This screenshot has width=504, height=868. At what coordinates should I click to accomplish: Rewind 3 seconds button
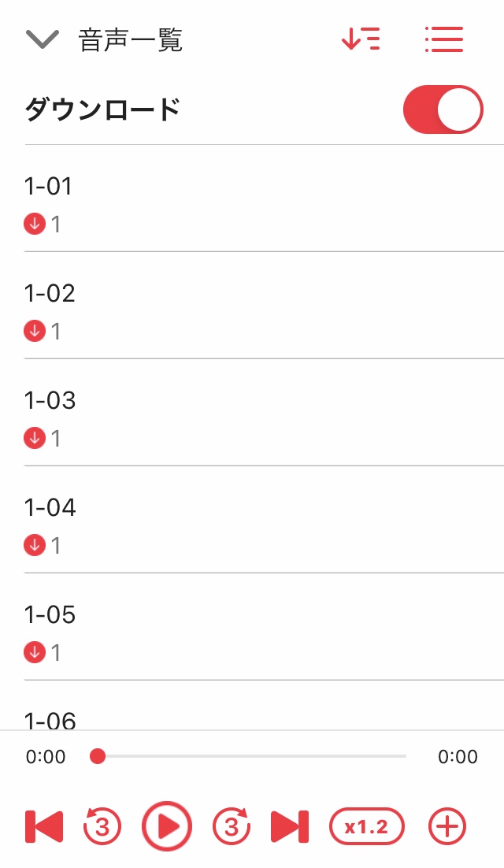(102, 826)
